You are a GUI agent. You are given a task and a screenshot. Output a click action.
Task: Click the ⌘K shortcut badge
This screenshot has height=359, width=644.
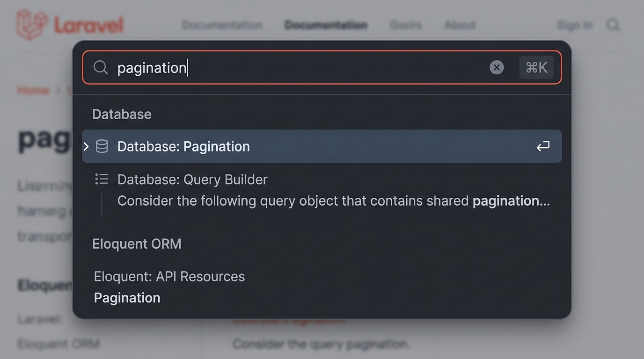pos(536,67)
